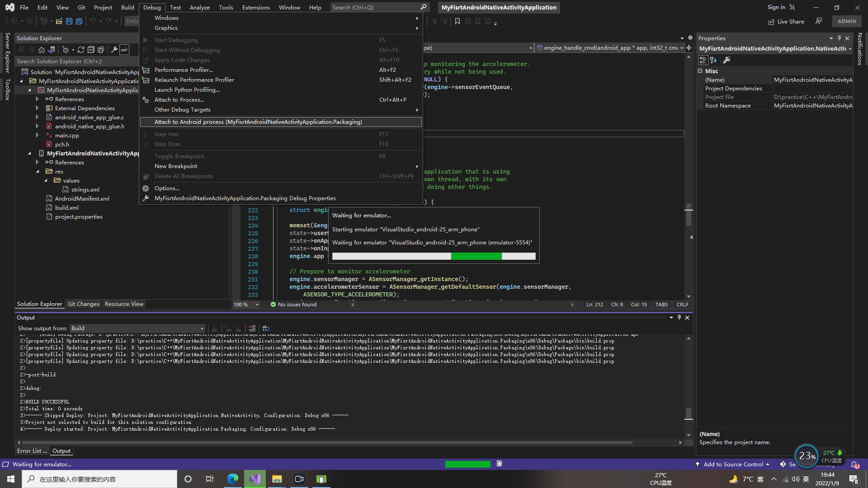Open Properties wrench icon in Solution Explorer
868x488 pixels.
click(114, 50)
